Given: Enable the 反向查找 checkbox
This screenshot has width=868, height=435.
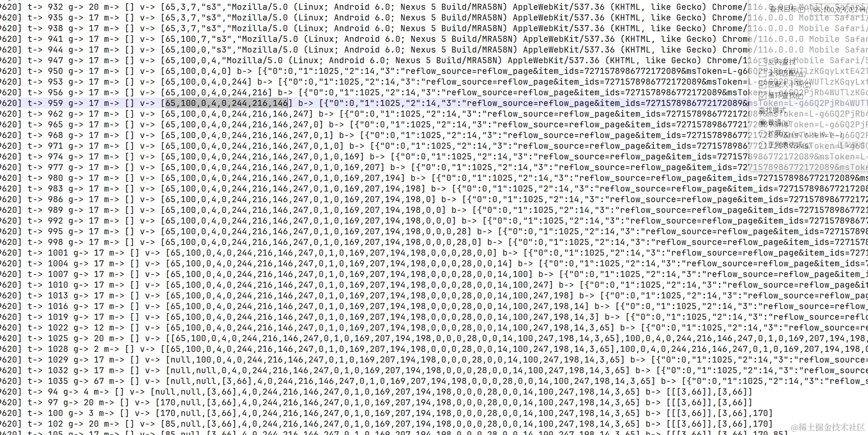Looking at the screenshot, I should click(x=763, y=62).
